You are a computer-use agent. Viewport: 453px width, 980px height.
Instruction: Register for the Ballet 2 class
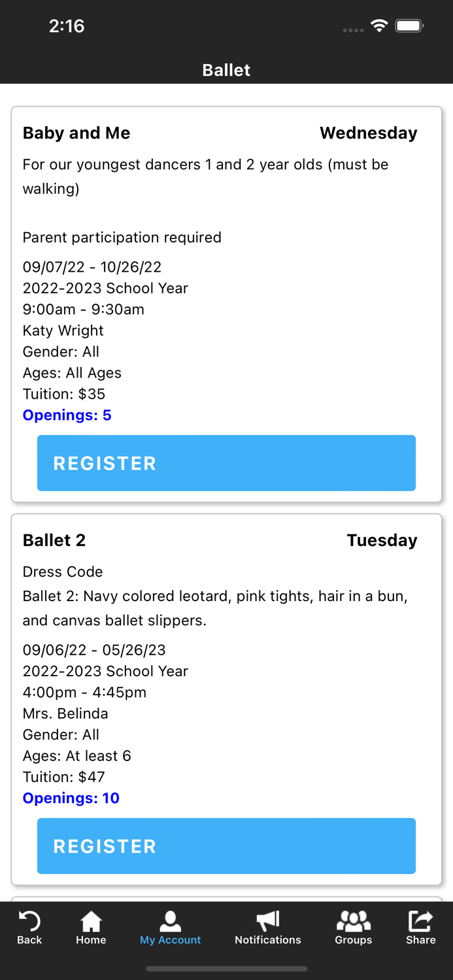pos(226,845)
